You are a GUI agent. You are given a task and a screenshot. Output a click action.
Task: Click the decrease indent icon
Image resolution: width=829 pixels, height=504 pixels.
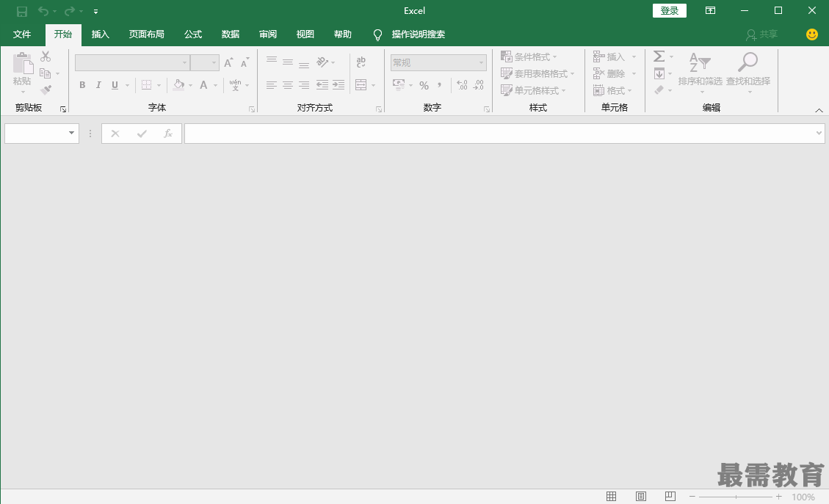[x=322, y=85]
